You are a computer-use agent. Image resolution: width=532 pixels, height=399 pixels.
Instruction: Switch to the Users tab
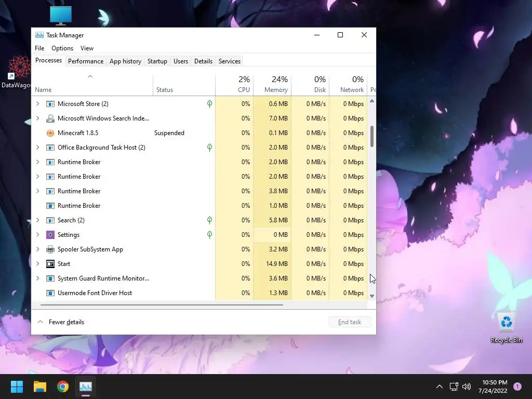click(180, 61)
